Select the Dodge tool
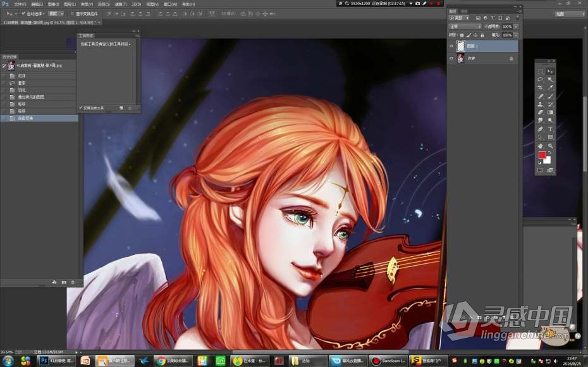The height and width of the screenshot is (367, 588). coord(550,120)
